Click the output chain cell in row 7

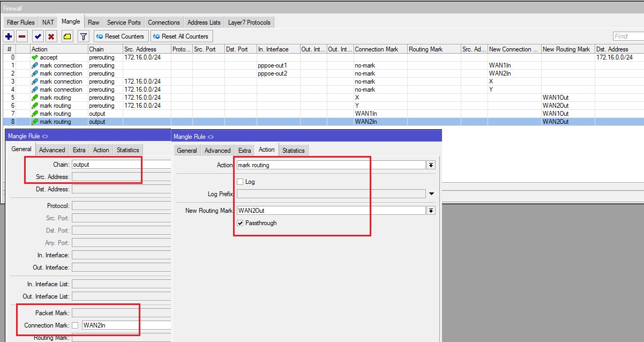pos(105,114)
